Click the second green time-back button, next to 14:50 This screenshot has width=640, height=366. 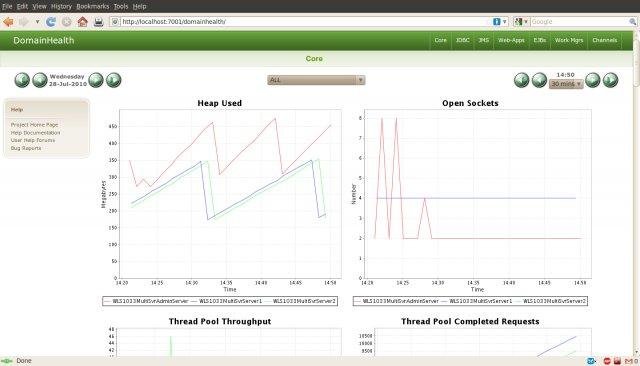tap(539, 80)
